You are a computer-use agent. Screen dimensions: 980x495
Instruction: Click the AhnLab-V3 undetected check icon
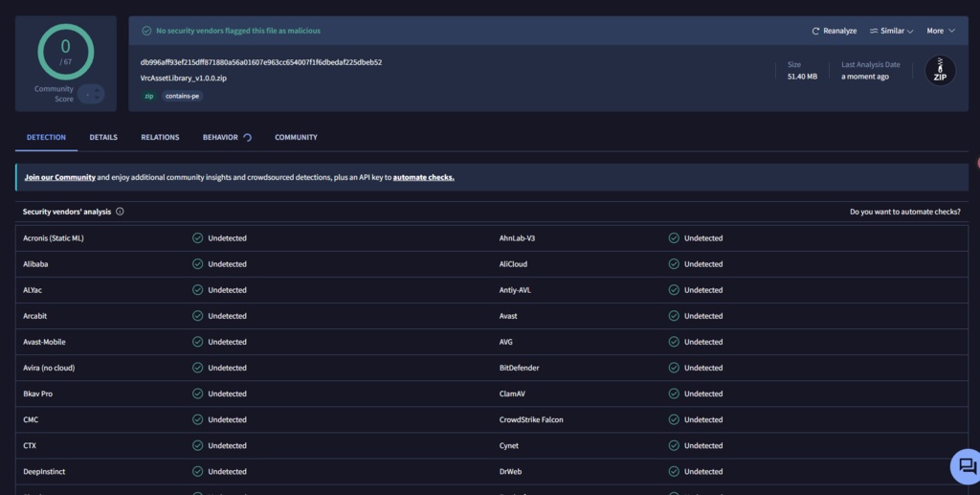[674, 238]
